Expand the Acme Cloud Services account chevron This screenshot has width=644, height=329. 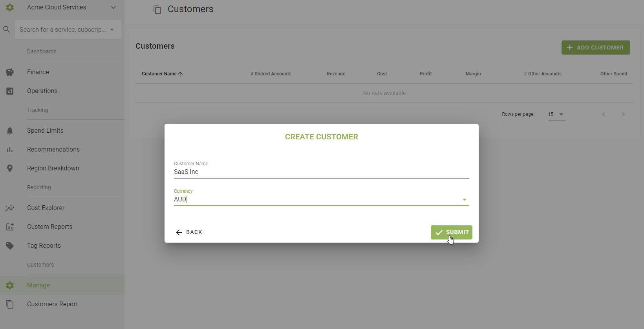[113, 7]
